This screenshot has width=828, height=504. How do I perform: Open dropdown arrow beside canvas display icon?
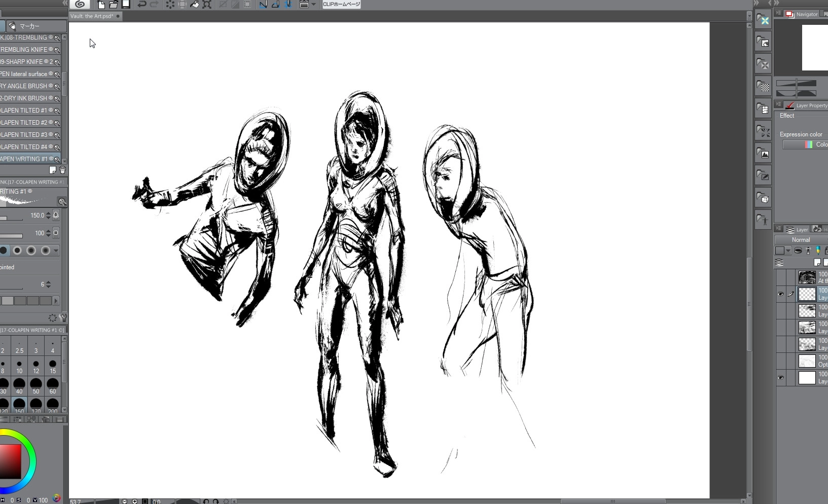[313, 5]
